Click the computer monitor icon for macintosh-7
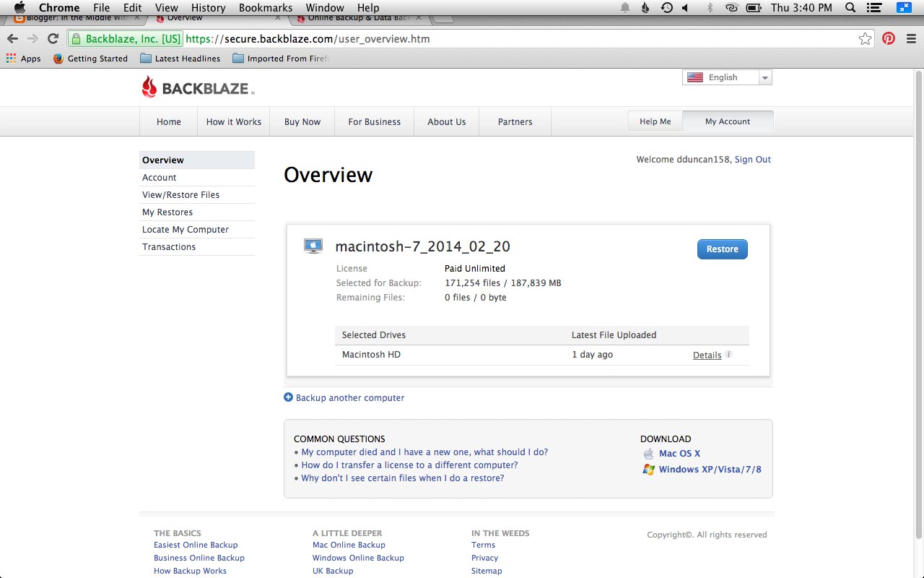Viewport: 924px width, 578px height. [x=313, y=246]
